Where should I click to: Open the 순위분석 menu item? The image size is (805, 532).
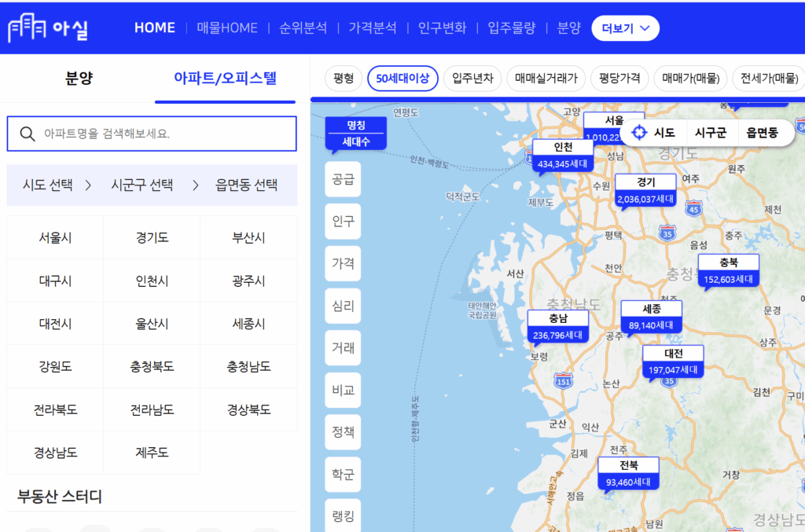click(x=303, y=27)
